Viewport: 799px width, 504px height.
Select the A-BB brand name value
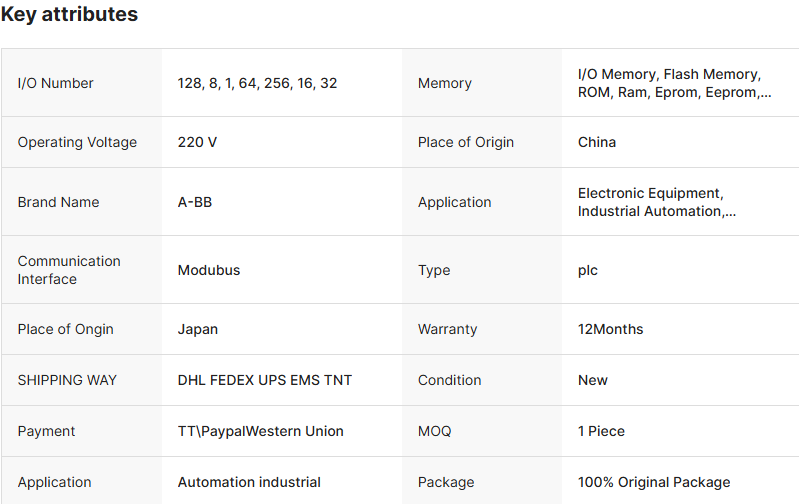click(x=195, y=202)
